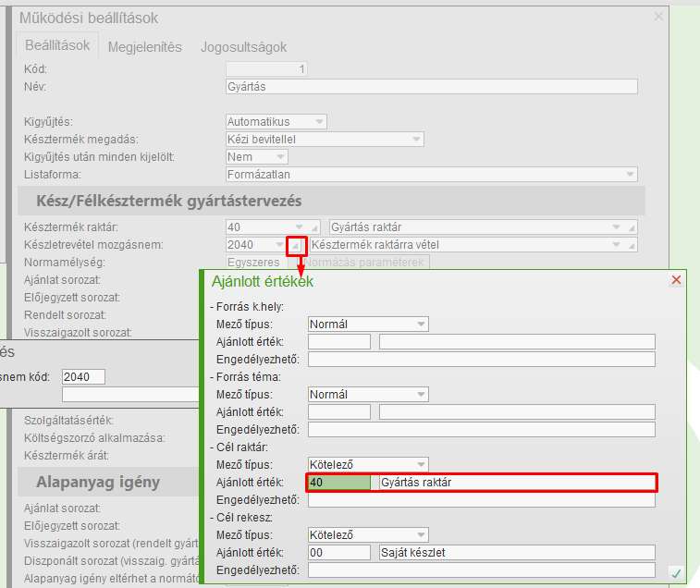Image resolution: width=700 pixels, height=588 pixels.
Task: Click triangle icon after Gyártás raktár name field
Action: tap(632, 227)
